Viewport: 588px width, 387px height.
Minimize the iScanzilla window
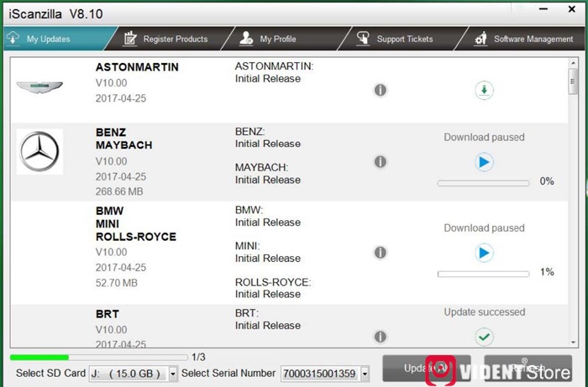coord(543,9)
